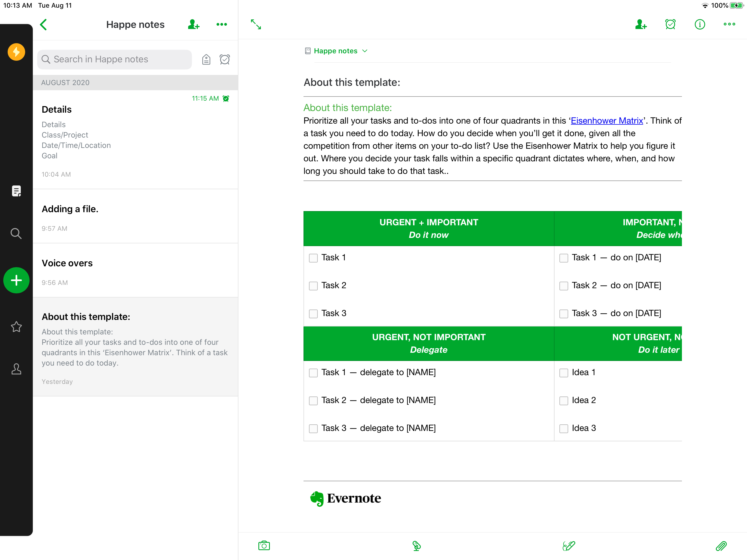This screenshot has height=560, width=747.
Task: Start audio recording with microphone icon
Action: click(416, 546)
